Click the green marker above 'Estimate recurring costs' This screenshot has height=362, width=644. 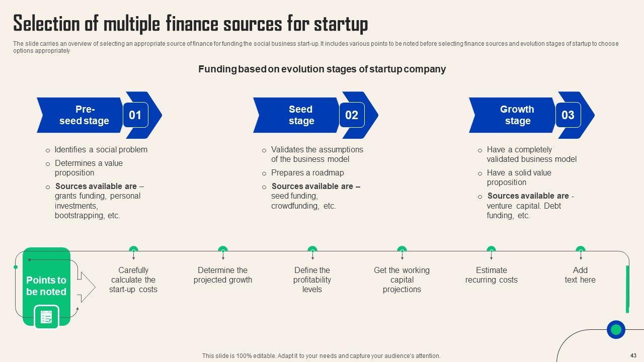(x=491, y=249)
